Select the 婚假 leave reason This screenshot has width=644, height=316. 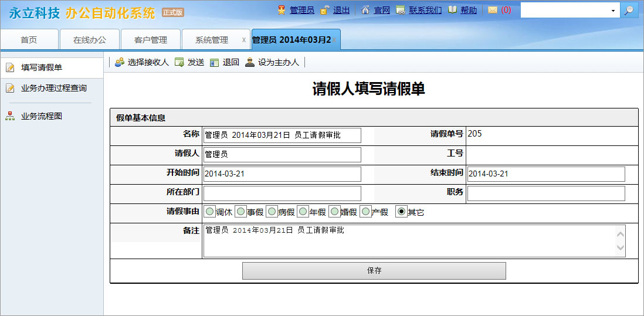tap(334, 212)
